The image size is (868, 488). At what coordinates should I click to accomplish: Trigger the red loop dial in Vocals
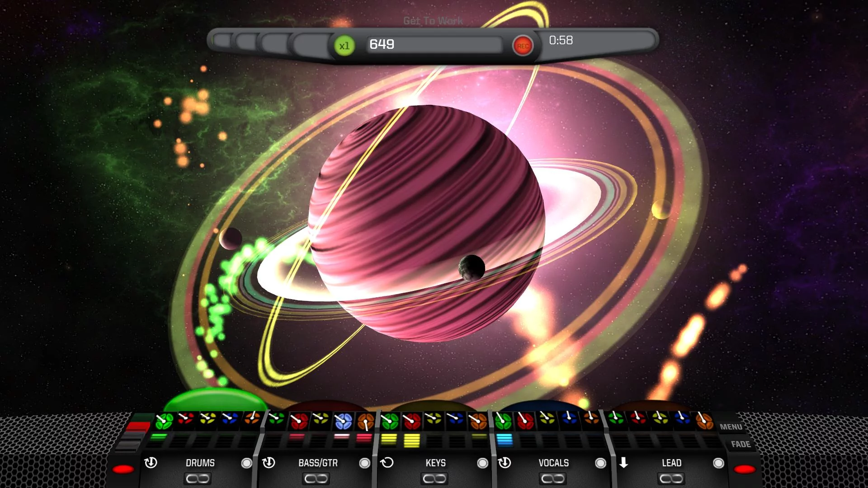pos(525,421)
